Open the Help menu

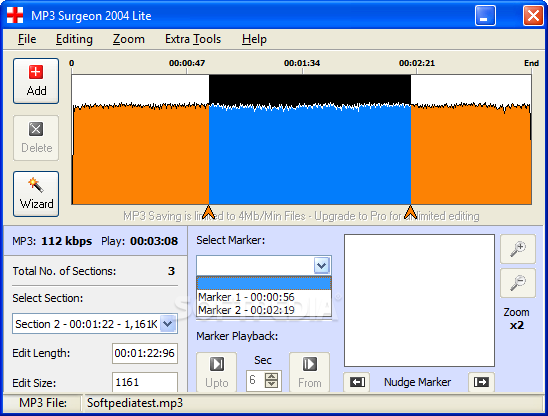tap(254, 39)
